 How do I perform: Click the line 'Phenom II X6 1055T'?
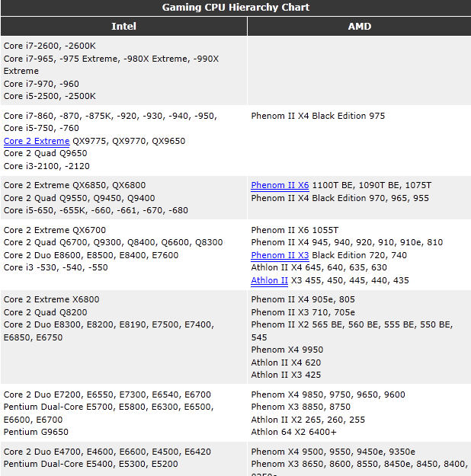[295, 230]
